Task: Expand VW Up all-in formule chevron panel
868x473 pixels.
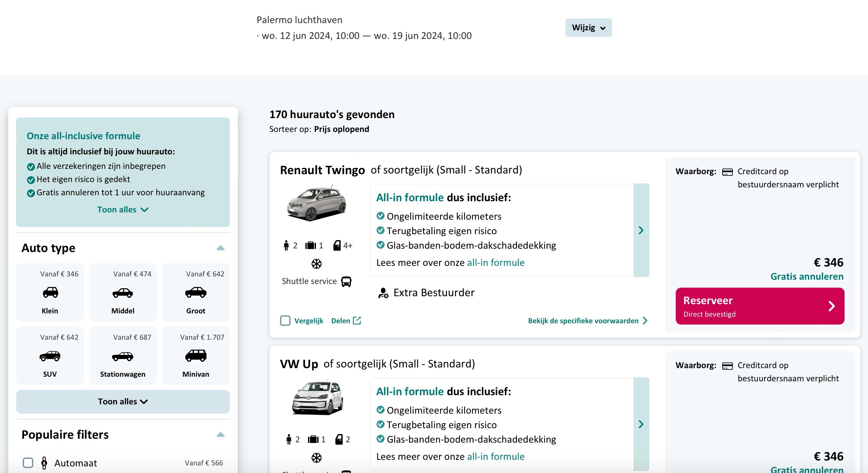Action: [641, 424]
